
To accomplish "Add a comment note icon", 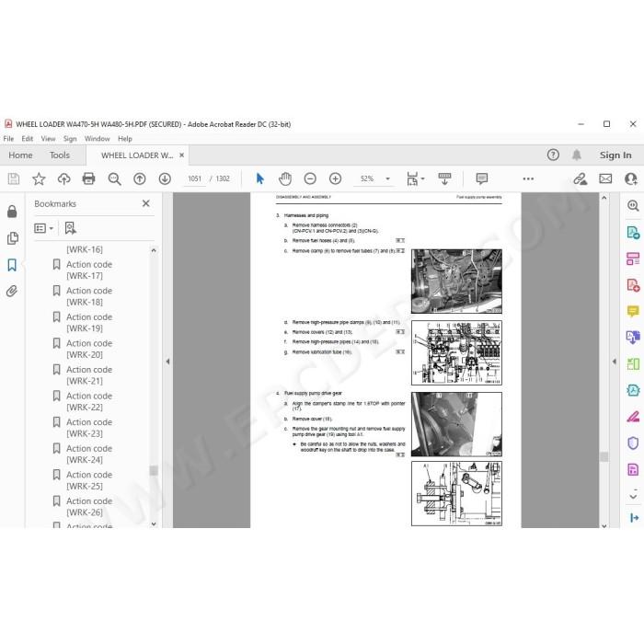I will [482, 178].
